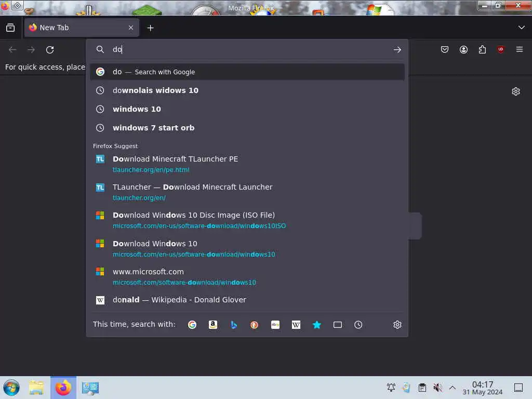Open 'Download Windows 10 Disc Image (ISO File)'
Image resolution: width=532 pixels, height=399 pixels.
pos(247,220)
